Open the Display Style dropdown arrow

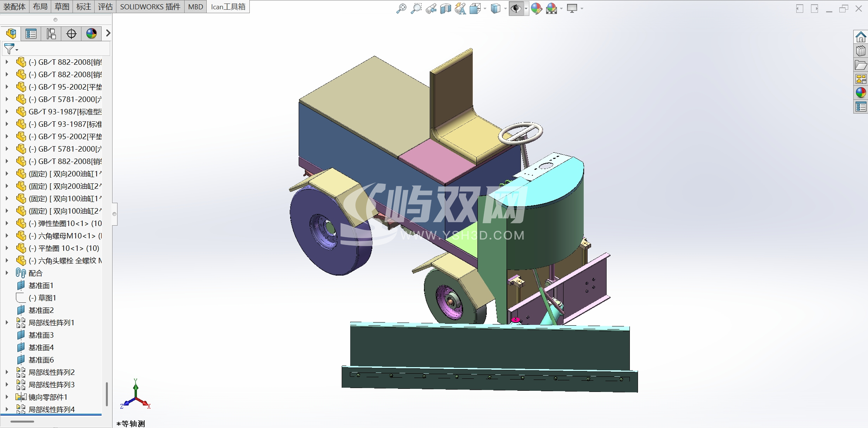pyautogui.click(x=505, y=9)
